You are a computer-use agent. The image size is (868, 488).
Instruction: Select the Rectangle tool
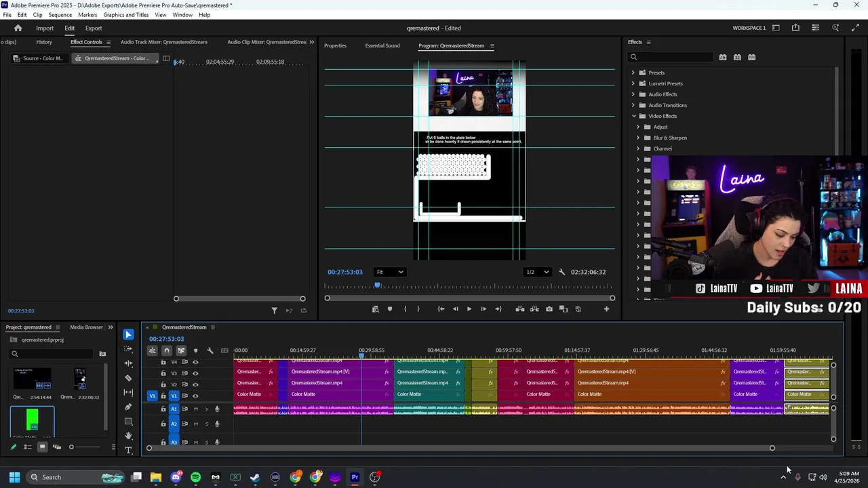coord(128,421)
